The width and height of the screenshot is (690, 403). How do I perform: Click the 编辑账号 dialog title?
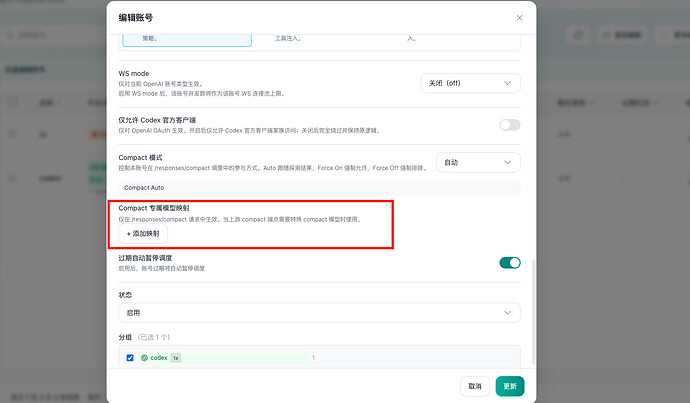(x=136, y=18)
